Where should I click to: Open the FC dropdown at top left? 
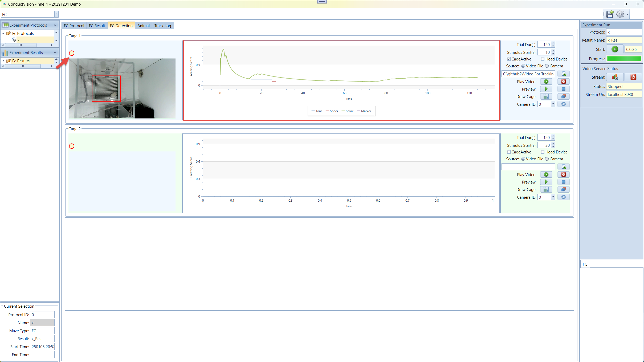pos(56,14)
